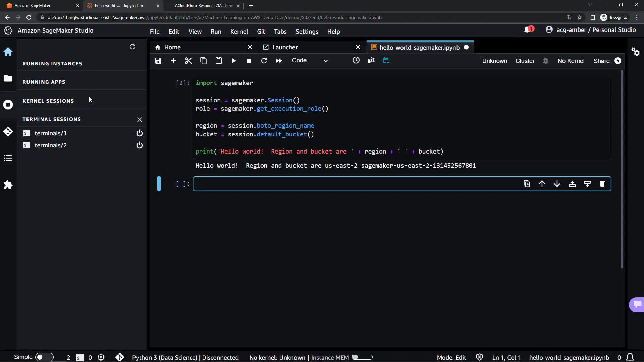Toggle the Instance MEM switch in the status bar
Viewport: 644px width, 362px height.
pos(362,357)
